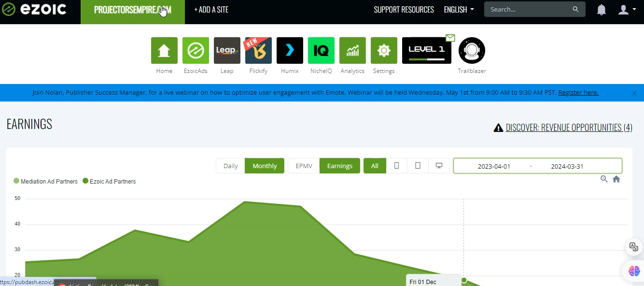The width and height of the screenshot is (644, 286).
Task: Open the Analytics app icon
Action: pos(352,50)
